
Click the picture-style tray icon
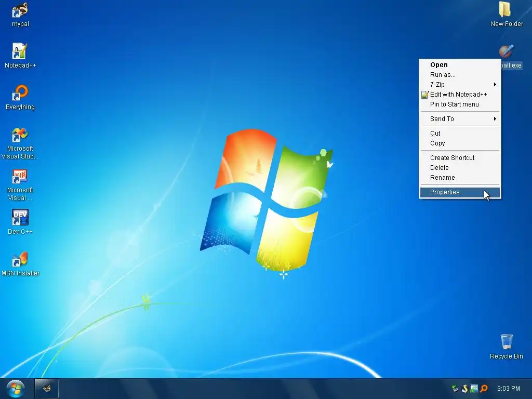(x=474, y=389)
